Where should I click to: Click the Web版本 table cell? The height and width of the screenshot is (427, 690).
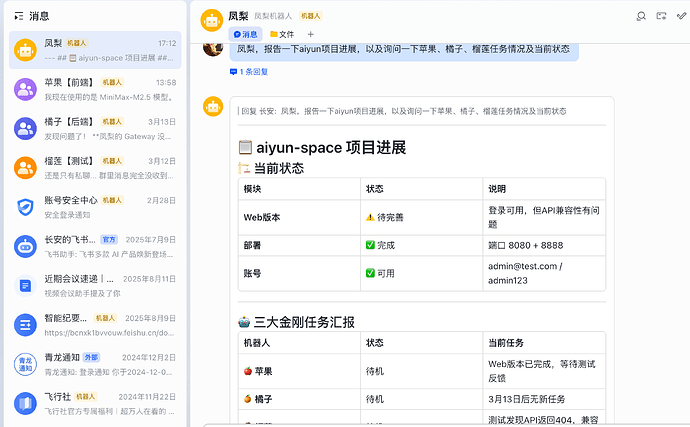299,217
